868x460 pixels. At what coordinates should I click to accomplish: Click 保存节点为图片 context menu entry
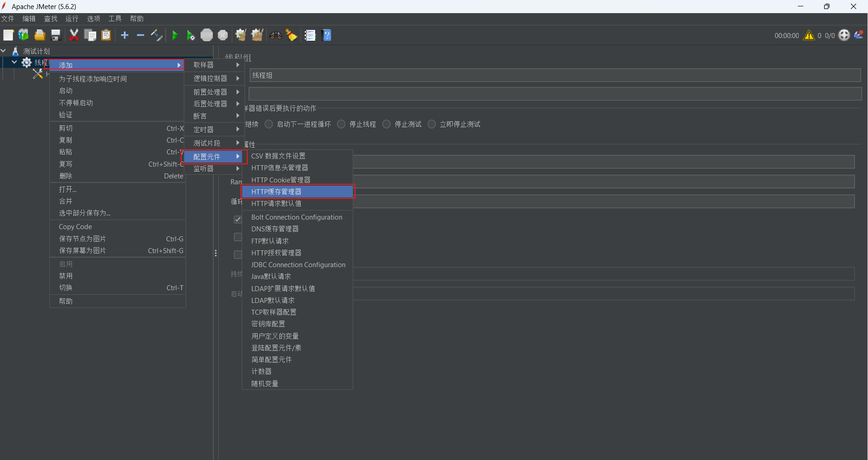pos(117,239)
